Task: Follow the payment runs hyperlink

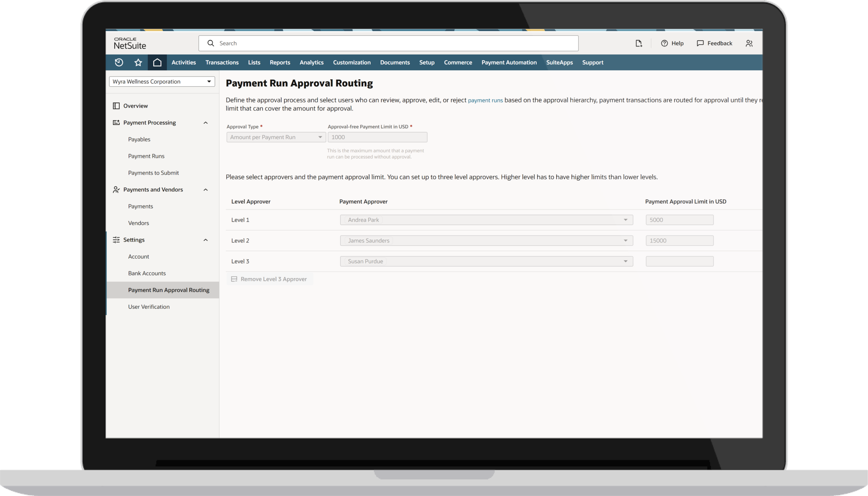Action: [485, 100]
